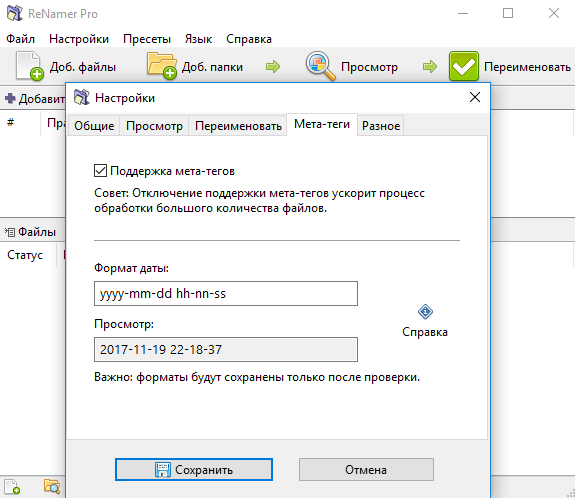Image resolution: width=575 pixels, height=498 pixels.
Task: Open the Файл menu
Action: 21,39
